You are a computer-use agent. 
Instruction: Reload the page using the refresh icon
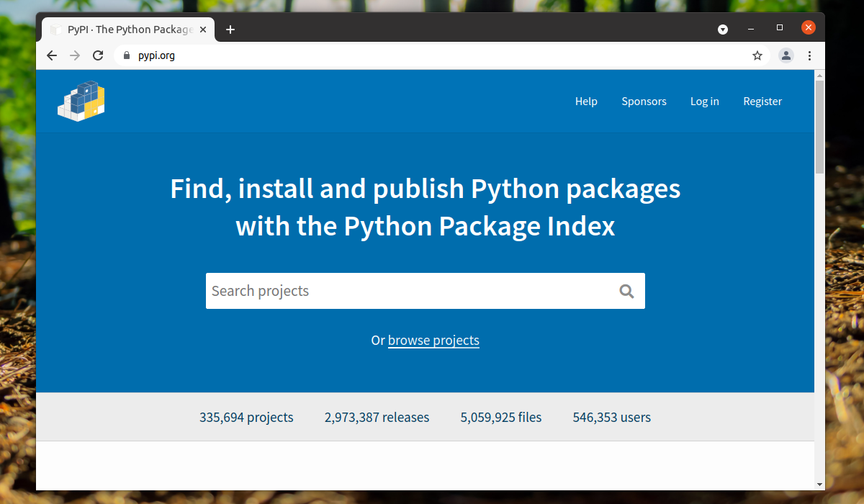pos(98,55)
